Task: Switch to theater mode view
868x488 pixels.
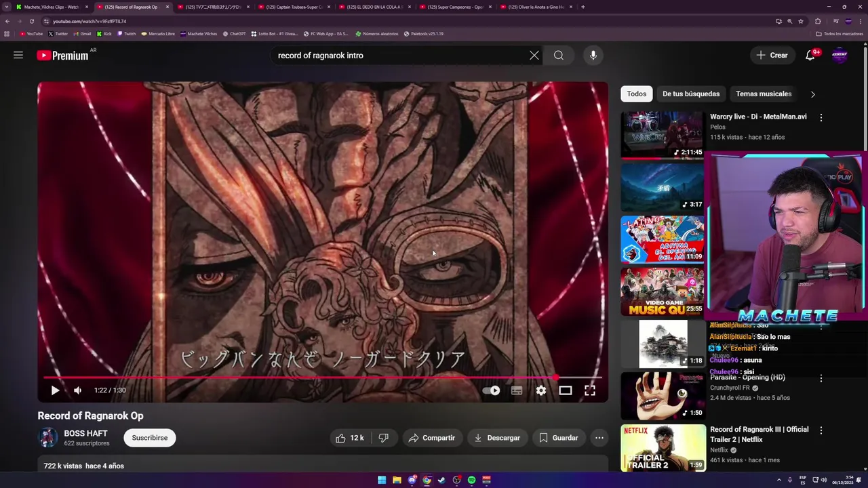Action: click(x=566, y=390)
